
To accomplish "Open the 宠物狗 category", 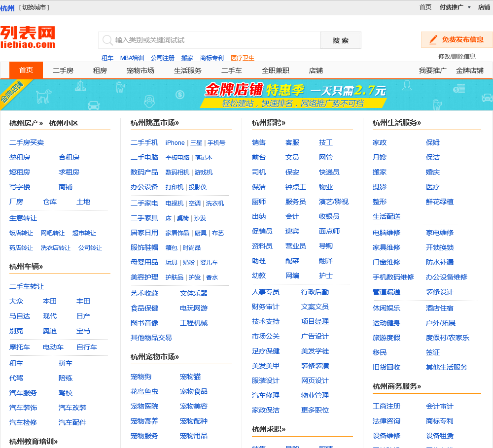I will [141, 377].
